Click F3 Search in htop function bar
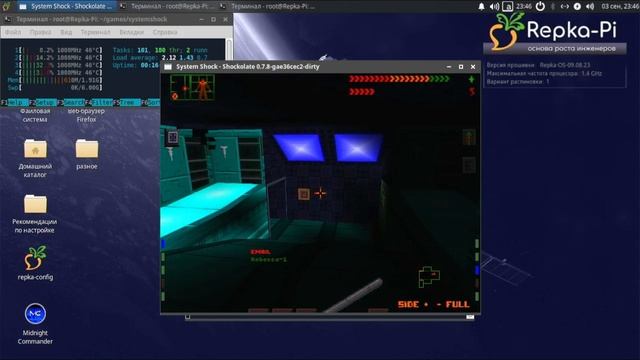Viewport: 640px width, 360px height. 71,102
